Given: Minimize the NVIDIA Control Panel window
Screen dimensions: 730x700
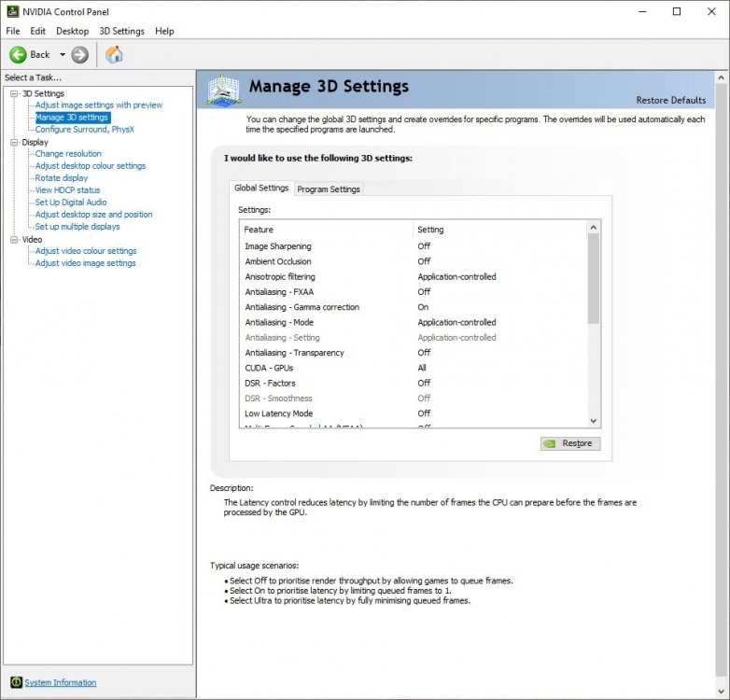Looking at the screenshot, I should 642,11.
